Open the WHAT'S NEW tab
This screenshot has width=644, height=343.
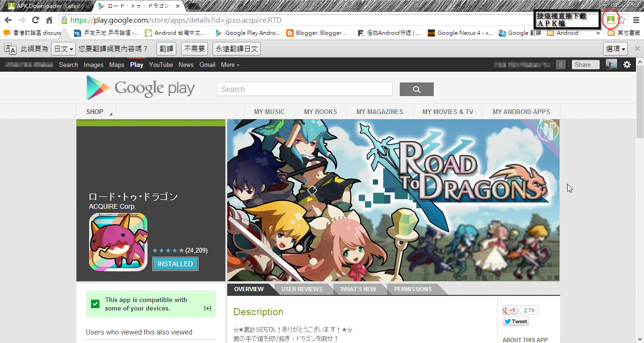click(x=358, y=289)
